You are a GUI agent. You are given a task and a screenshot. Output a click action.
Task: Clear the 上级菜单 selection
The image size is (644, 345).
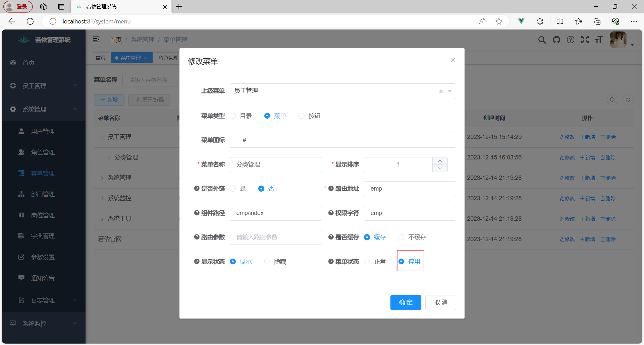click(441, 91)
